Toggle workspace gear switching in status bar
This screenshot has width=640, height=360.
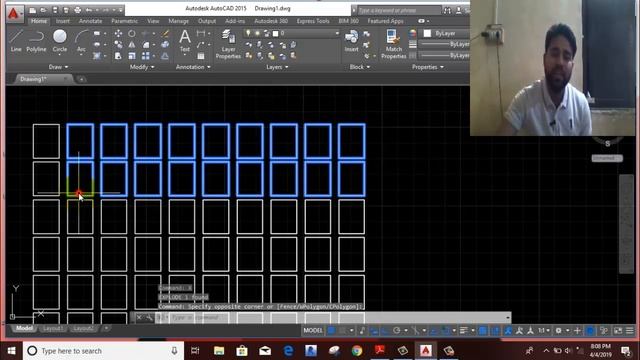[558, 331]
